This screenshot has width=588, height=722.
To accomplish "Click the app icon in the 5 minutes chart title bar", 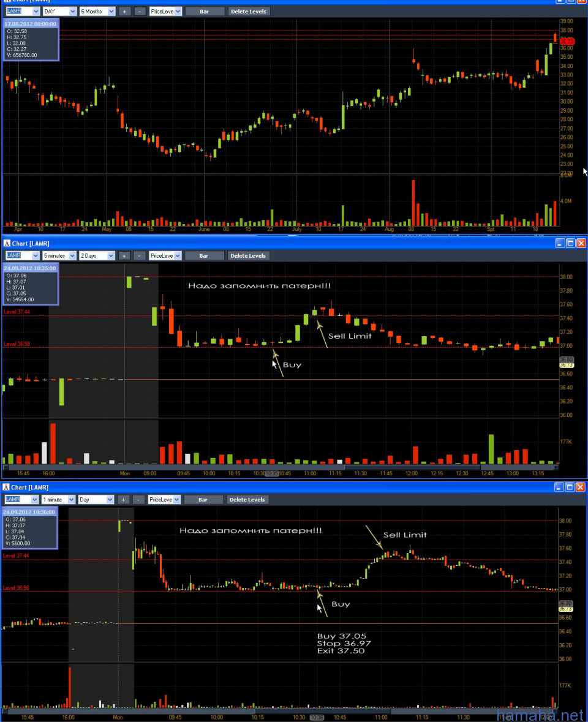I will tap(7, 243).
